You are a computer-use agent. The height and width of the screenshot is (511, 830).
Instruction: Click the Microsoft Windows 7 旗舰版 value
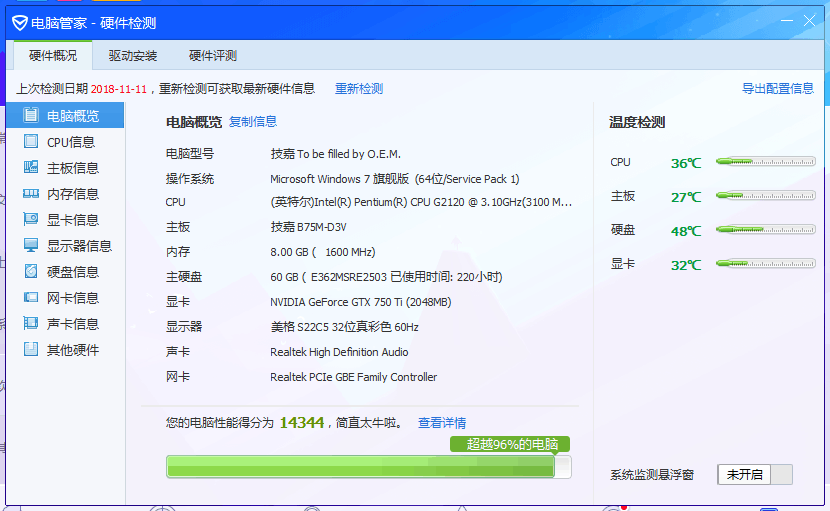[x=394, y=179]
